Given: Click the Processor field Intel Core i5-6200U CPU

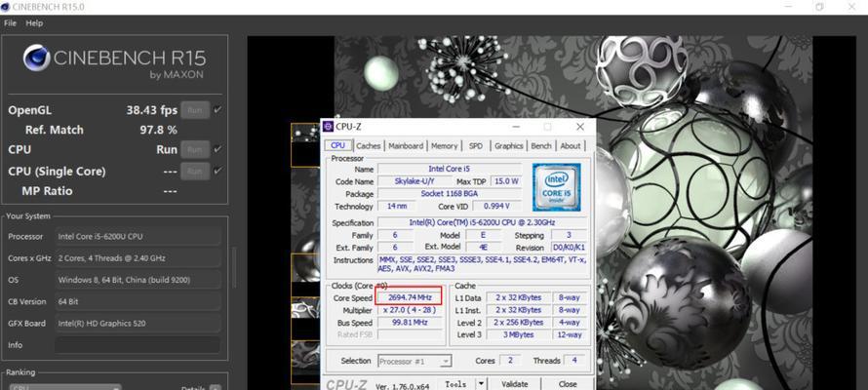Looking at the screenshot, I should pos(138,236).
